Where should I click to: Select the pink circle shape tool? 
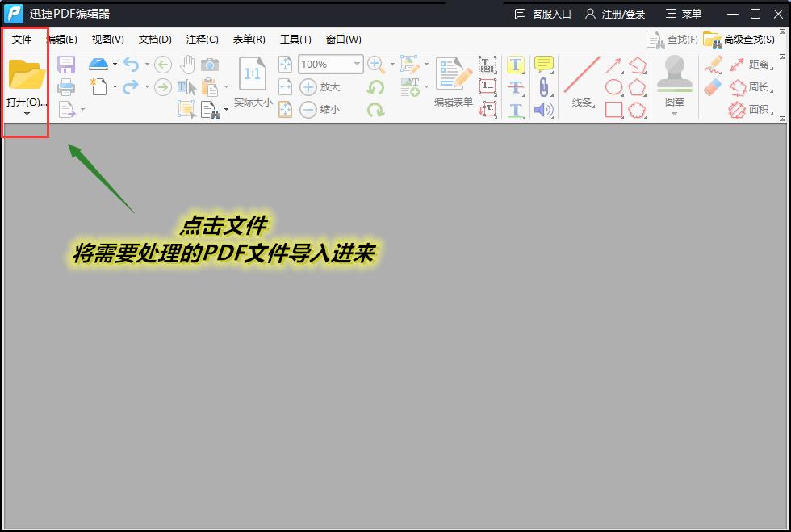click(614, 86)
